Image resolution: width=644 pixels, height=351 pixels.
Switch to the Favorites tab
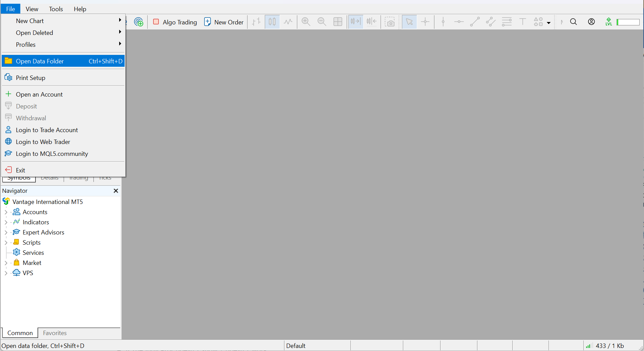coord(55,333)
